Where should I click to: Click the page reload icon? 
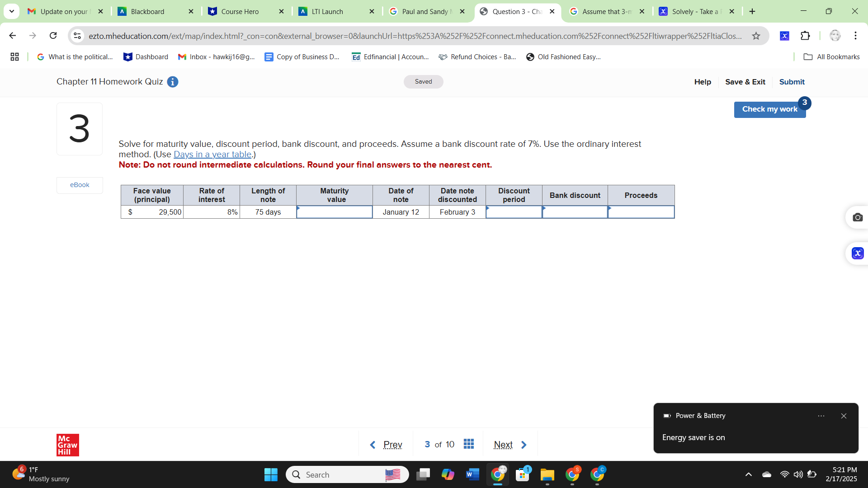53,36
